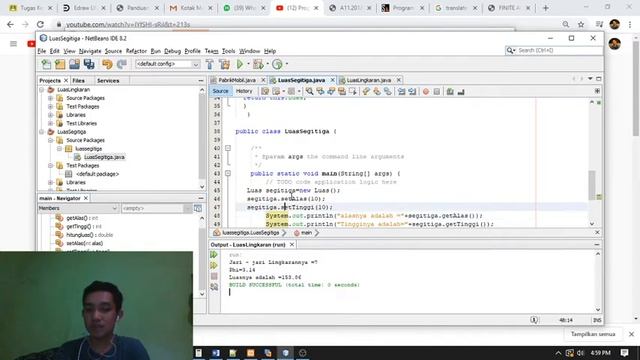The image size is (640, 360).
Task: Click the notification center taskbar icon
Action: pos(624,353)
